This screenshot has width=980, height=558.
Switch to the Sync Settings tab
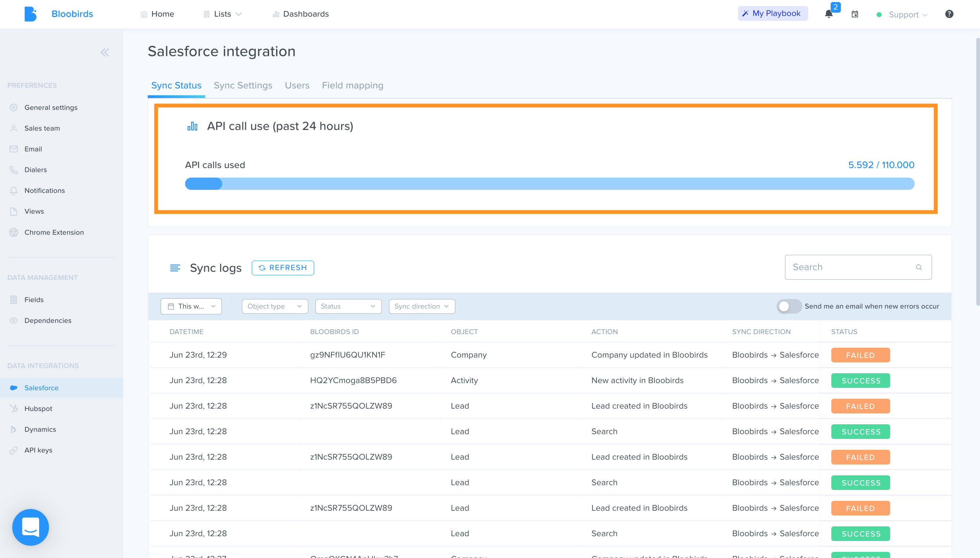click(x=243, y=85)
